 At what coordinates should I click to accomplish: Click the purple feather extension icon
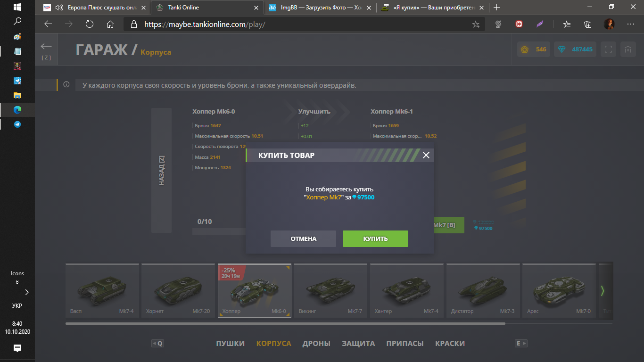(x=541, y=24)
